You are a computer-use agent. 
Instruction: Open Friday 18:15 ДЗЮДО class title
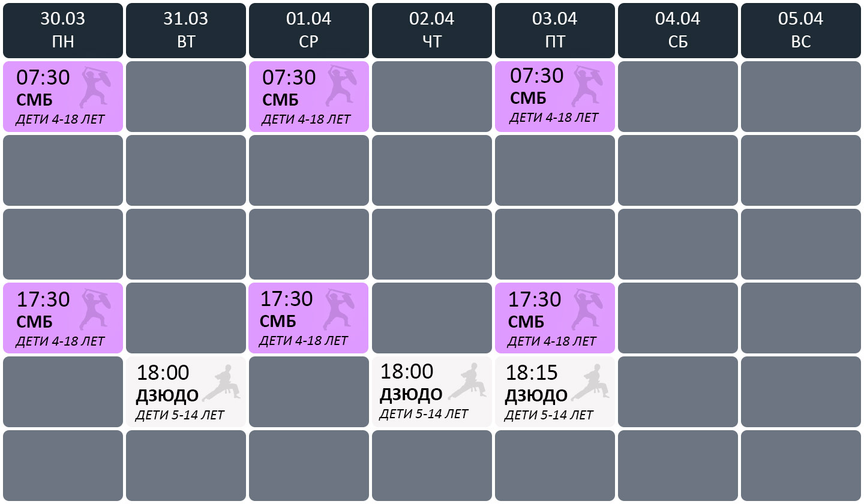(x=536, y=395)
